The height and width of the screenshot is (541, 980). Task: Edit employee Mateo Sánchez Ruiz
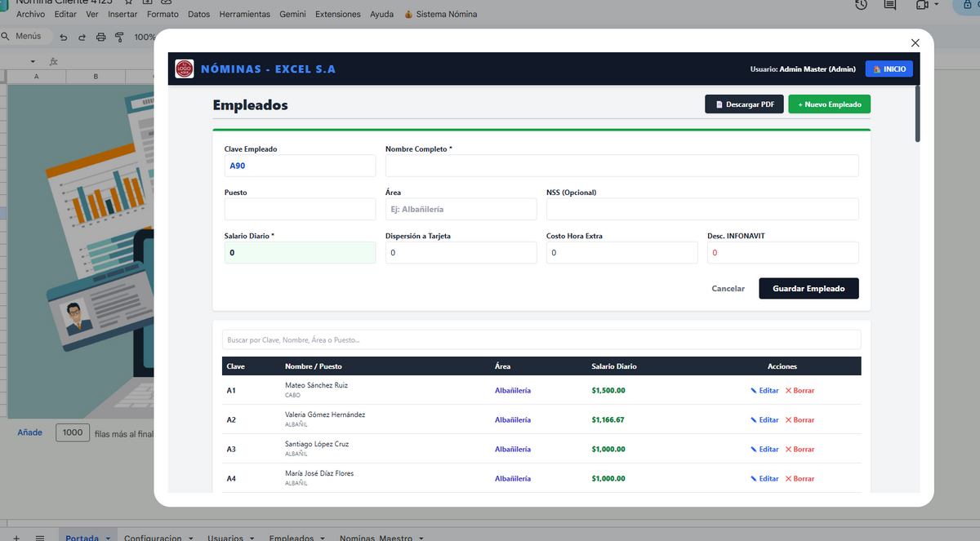pos(765,391)
